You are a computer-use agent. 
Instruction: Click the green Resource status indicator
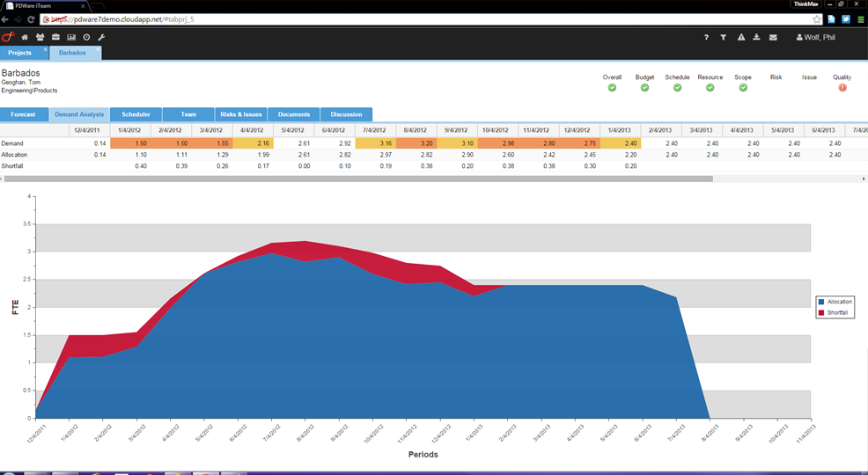pyautogui.click(x=710, y=87)
